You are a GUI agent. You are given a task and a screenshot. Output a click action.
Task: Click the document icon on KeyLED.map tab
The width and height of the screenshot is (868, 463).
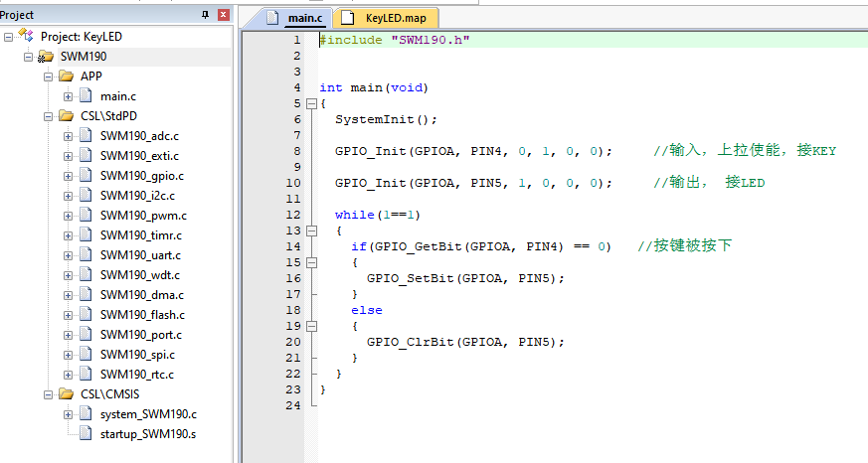(347, 18)
